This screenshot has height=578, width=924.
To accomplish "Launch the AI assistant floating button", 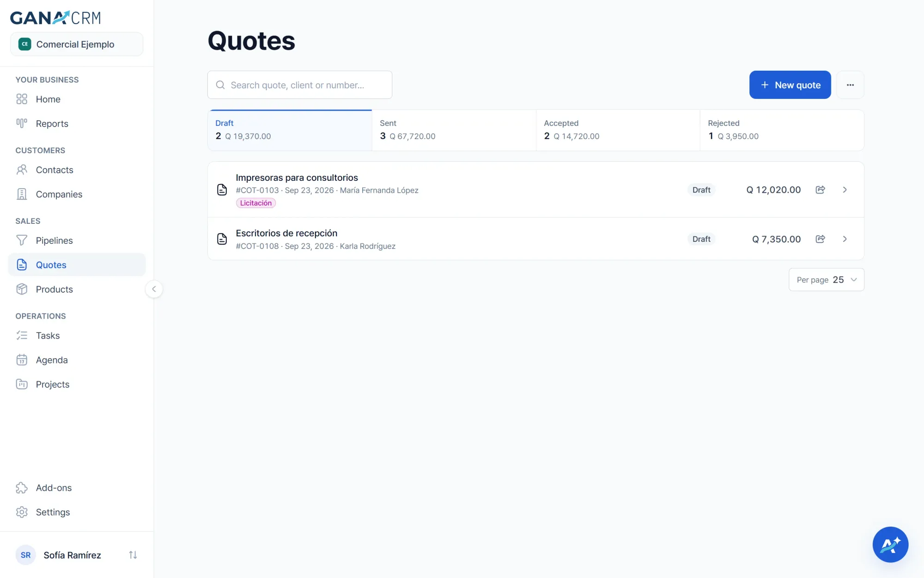I will tap(890, 545).
